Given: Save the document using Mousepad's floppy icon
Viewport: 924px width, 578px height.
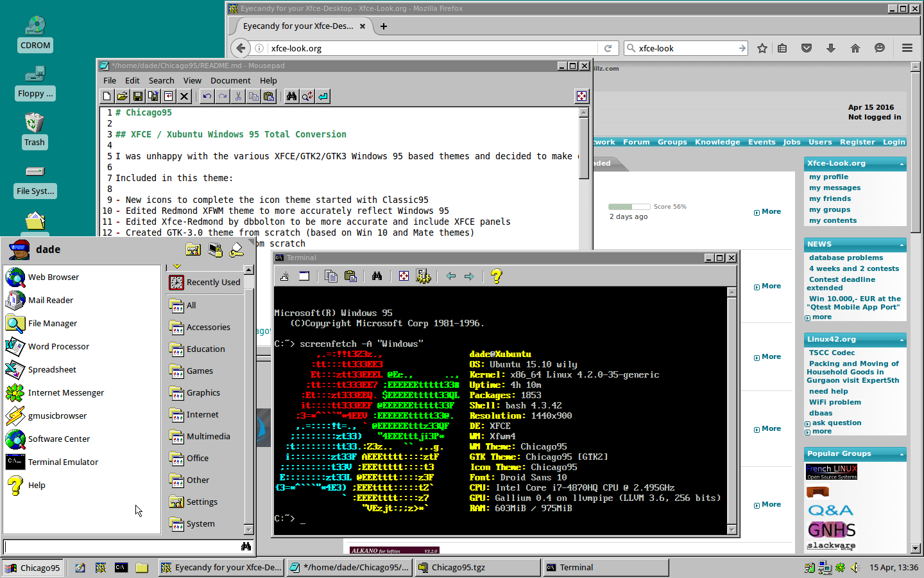Looking at the screenshot, I should point(137,96).
